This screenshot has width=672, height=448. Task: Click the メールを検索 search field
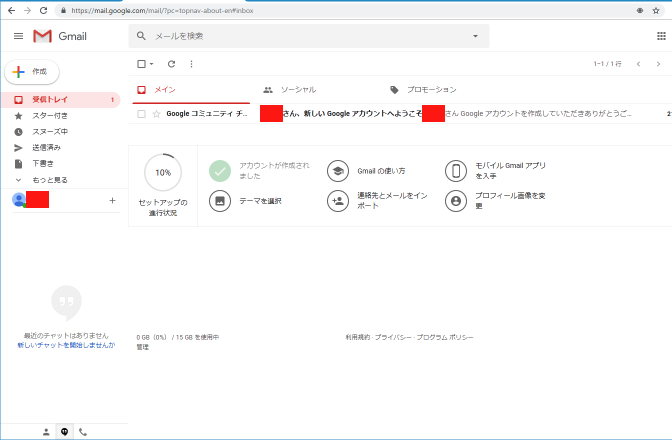click(x=309, y=36)
